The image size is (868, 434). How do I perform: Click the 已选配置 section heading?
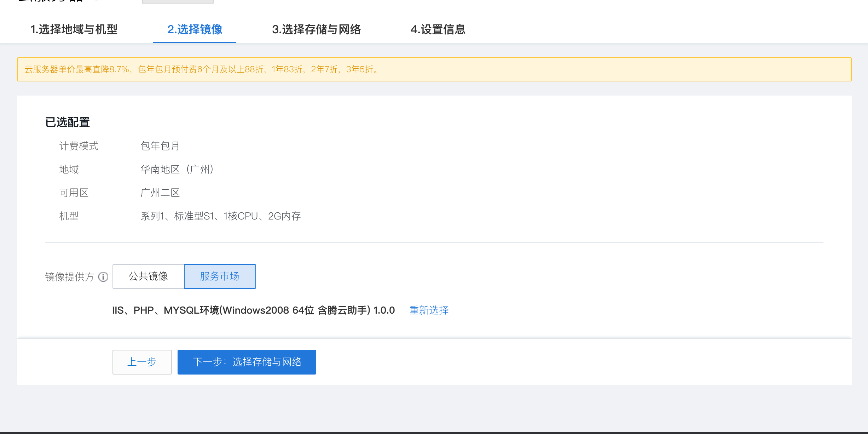[x=68, y=122]
